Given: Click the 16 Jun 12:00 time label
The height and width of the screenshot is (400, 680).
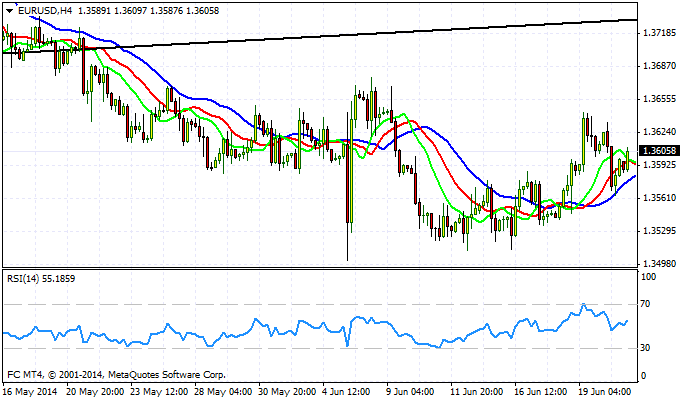Looking at the screenshot, I should click(x=540, y=392).
